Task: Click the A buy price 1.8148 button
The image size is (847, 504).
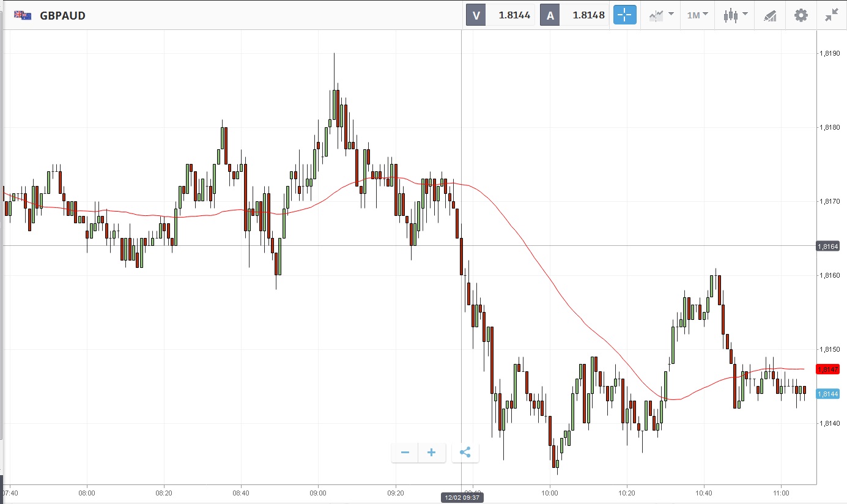Action: click(574, 15)
